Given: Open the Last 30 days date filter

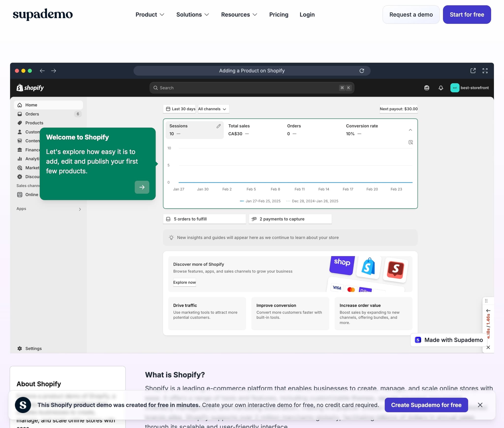Looking at the screenshot, I should [179, 109].
